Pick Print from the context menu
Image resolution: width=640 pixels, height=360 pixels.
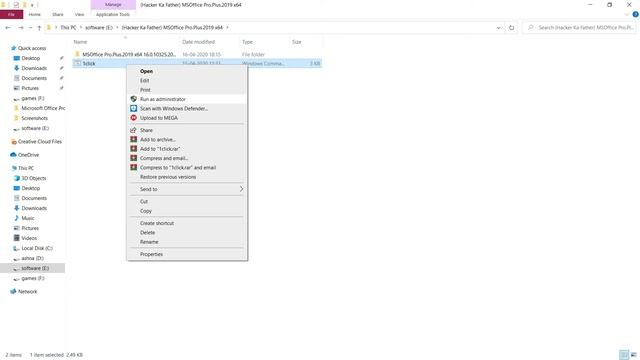187,90
